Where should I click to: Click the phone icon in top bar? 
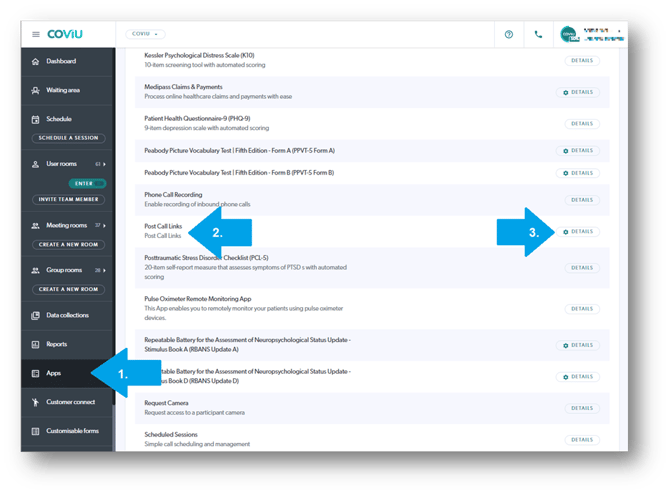click(539, 34)
